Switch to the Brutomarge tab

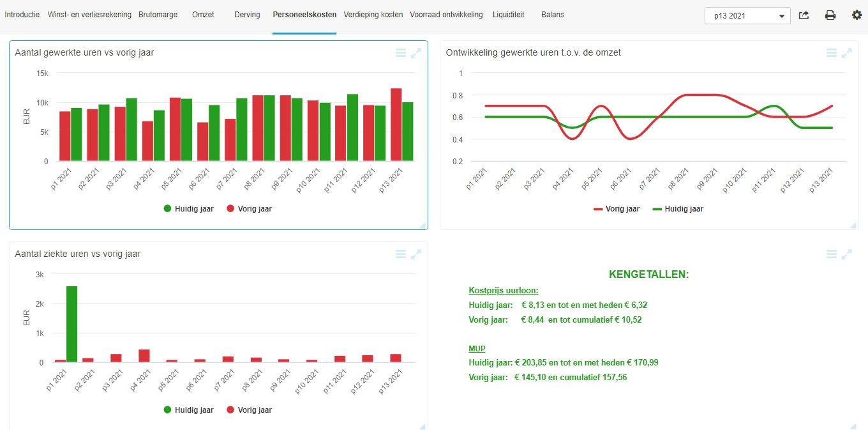pyautogui.click(x=158, y=15)
